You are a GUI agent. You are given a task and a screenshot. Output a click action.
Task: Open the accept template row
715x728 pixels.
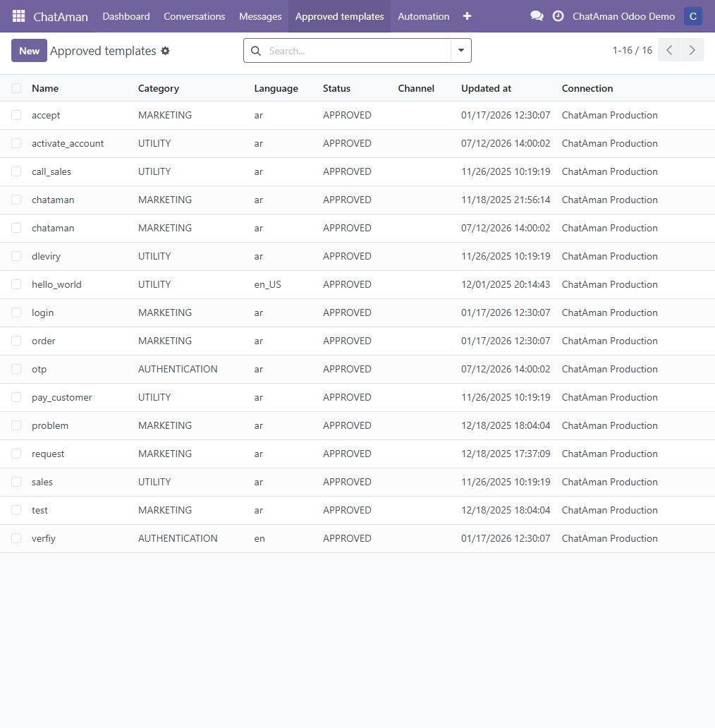[x=357, y=115]
